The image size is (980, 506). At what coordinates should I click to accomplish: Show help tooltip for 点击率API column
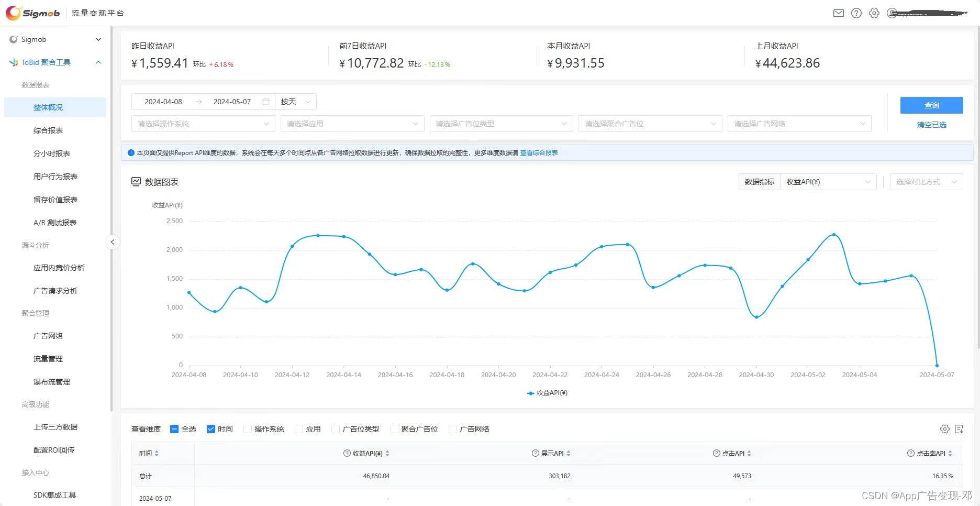(911, 454)
